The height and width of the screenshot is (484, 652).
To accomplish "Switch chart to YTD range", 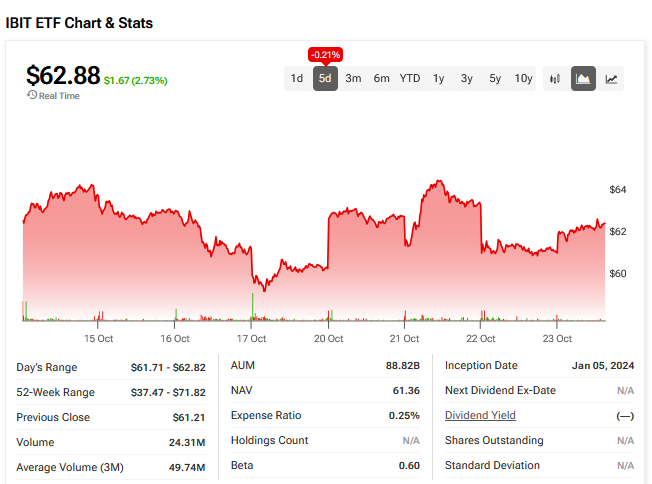I will coord(410,79).
